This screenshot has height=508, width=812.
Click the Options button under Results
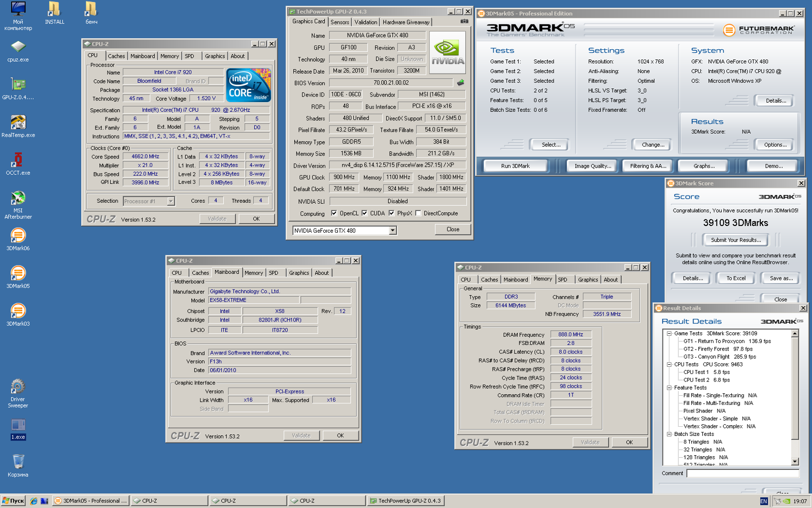(775, 145)
